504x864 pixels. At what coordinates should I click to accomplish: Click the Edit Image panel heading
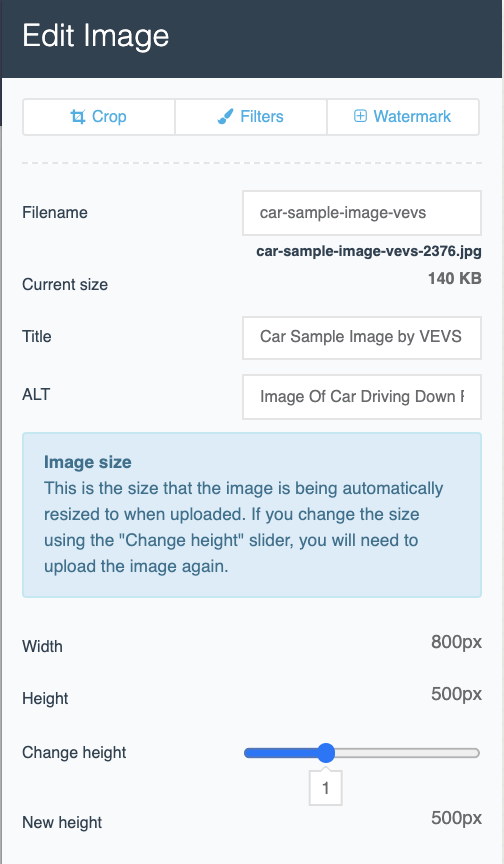click(x=96, y=36)
